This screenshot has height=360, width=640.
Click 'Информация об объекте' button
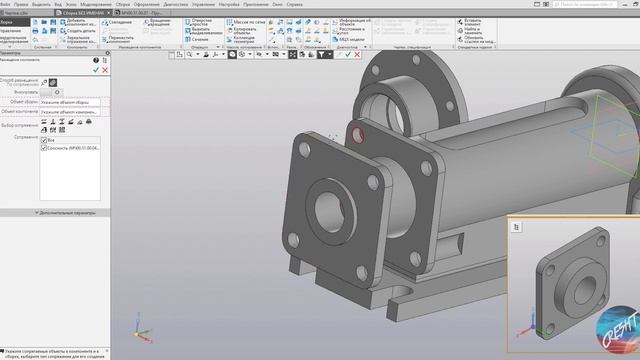click(x=351, y=22)
